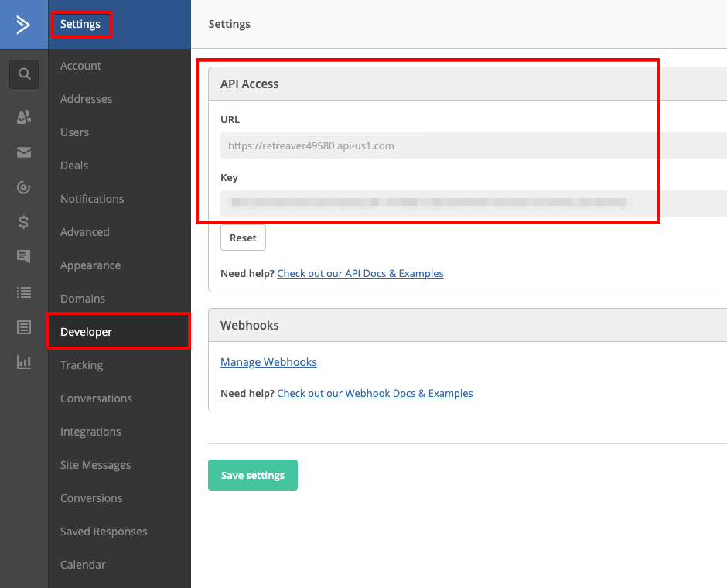Select Account in the settings menu
The width and height of the screenshot is (727, 588).
(80, 66)
